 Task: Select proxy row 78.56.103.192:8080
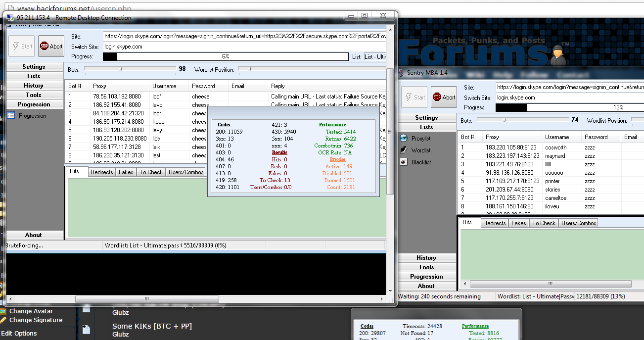pos(225,97)
